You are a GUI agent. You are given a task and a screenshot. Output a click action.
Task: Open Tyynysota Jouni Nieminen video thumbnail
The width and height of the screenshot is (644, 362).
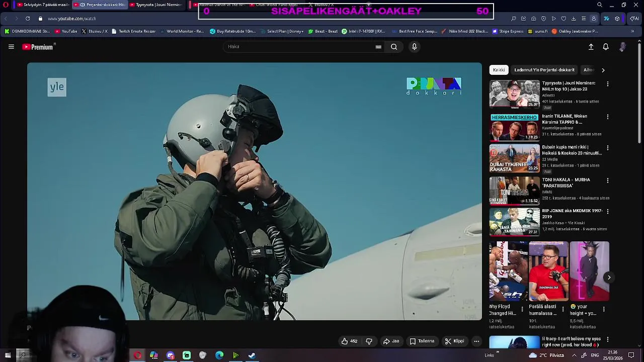pos(514,94)
